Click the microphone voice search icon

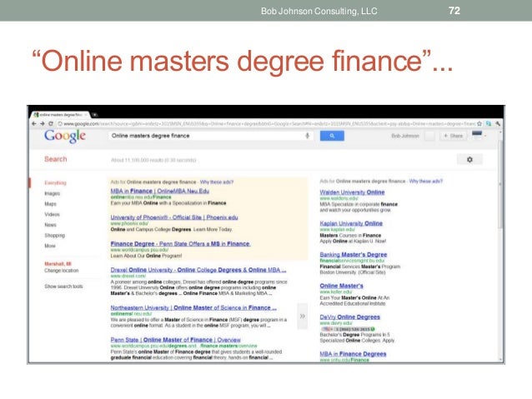point(308,136)
